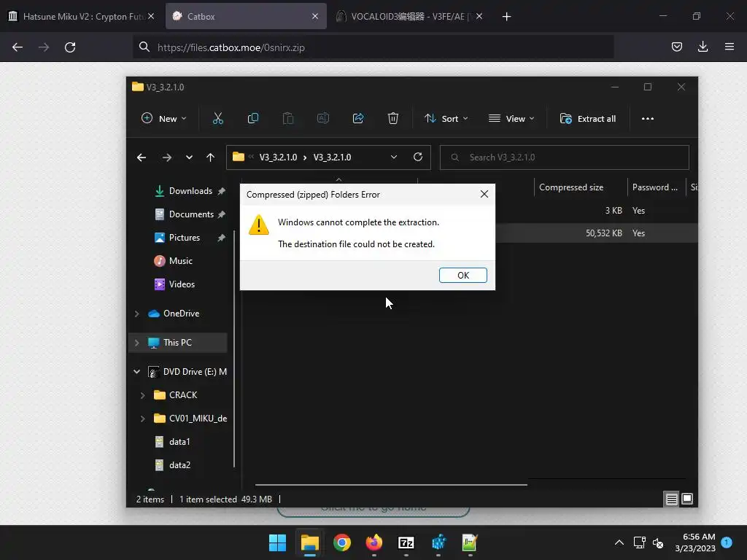747x560 pixels.
Task: Click the navigation pane vertical scrollbar
Action: (x=234, y=349)
